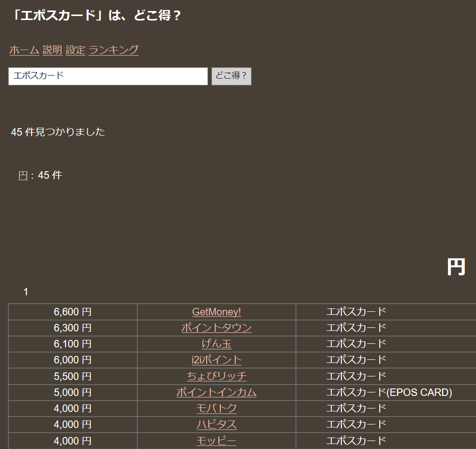The width and height of the screenshot is (476, 449).
Task: Go to the 説明 page link
Action: click(x=52, y=50)
